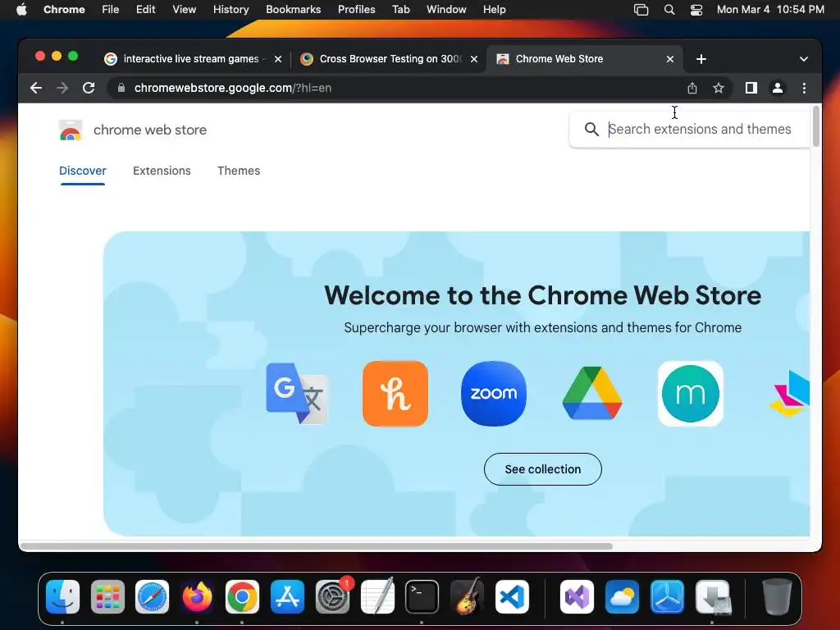
Task: Click the Chrome Web Store logo
Action: click(71, 130)
